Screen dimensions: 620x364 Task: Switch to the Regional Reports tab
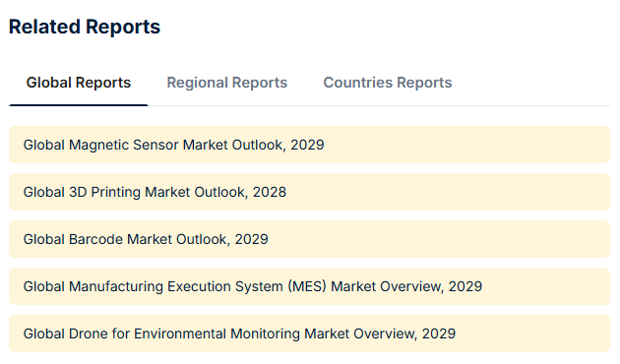227,83
